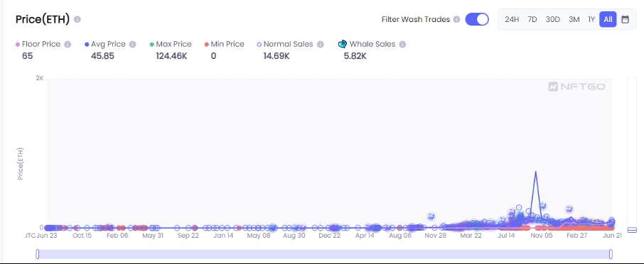
Task: Click the left handle of range slider
Action: click(38, 254)
